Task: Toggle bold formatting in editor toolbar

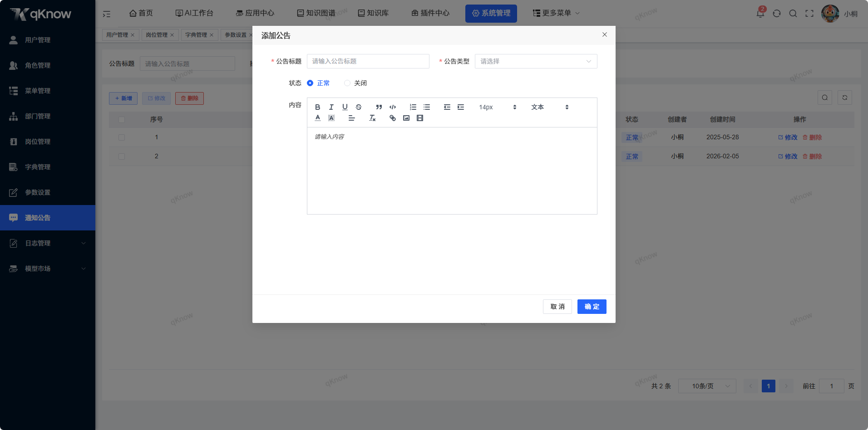Action: click(318, 107)
